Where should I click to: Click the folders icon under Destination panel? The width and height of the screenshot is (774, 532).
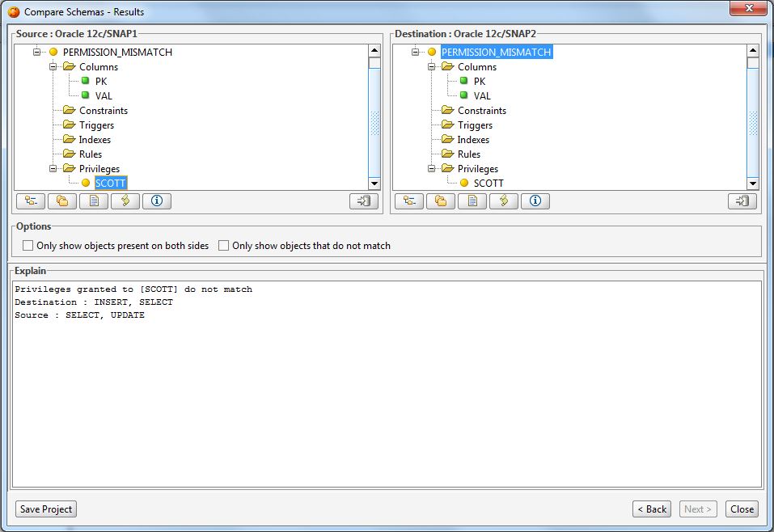point(441,201)
